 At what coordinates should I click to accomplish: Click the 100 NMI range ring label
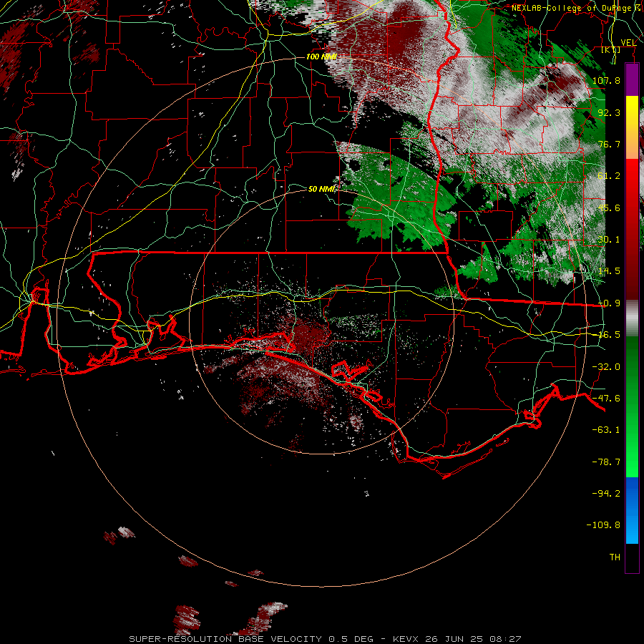321,57
